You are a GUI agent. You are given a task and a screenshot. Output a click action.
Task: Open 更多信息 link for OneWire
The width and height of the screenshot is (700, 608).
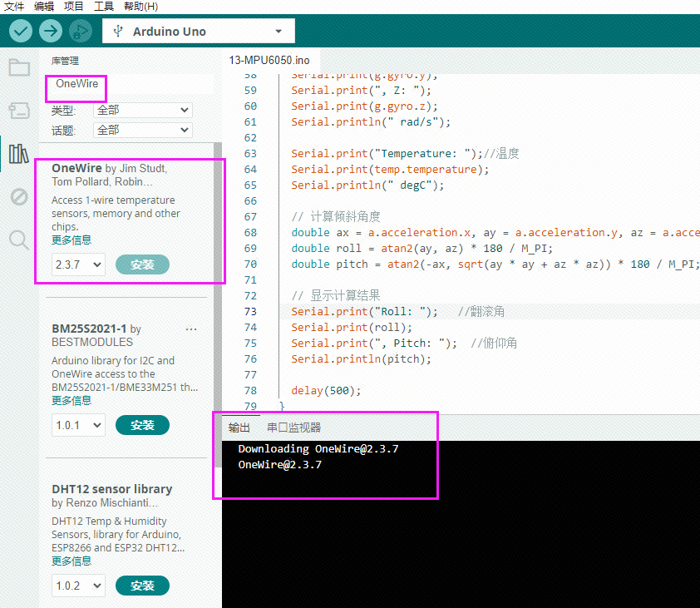(x=71, y=240)
